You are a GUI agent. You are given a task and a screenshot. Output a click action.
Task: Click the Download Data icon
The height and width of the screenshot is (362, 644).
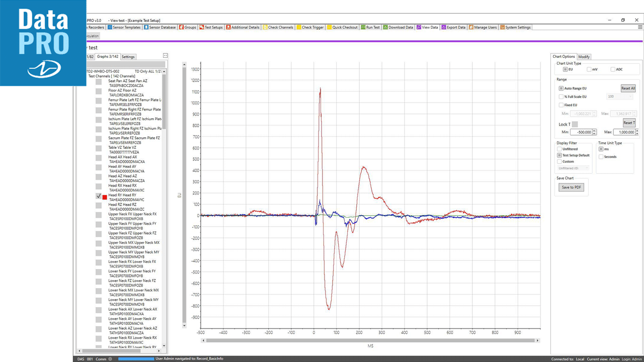pyautogui.click(x=386, y=28)
